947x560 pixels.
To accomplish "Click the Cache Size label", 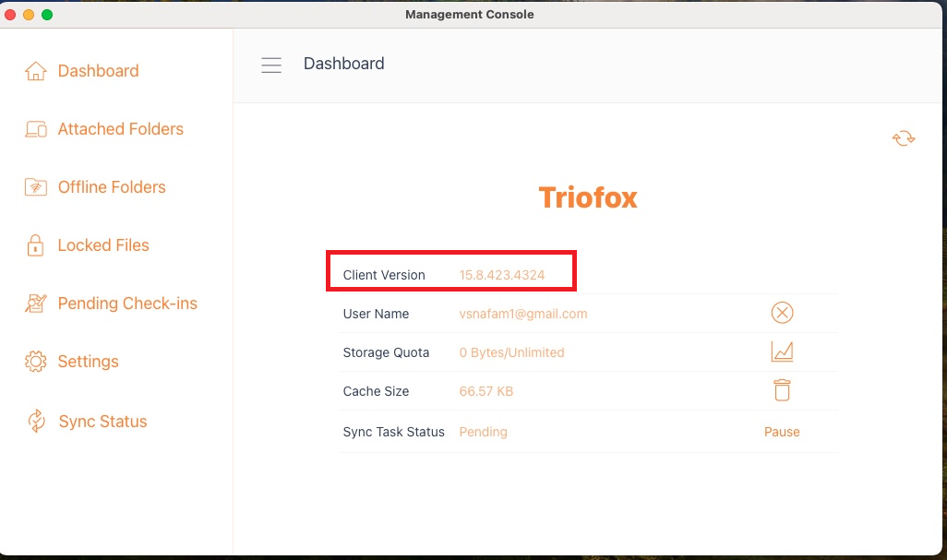I will click(376, 391).
